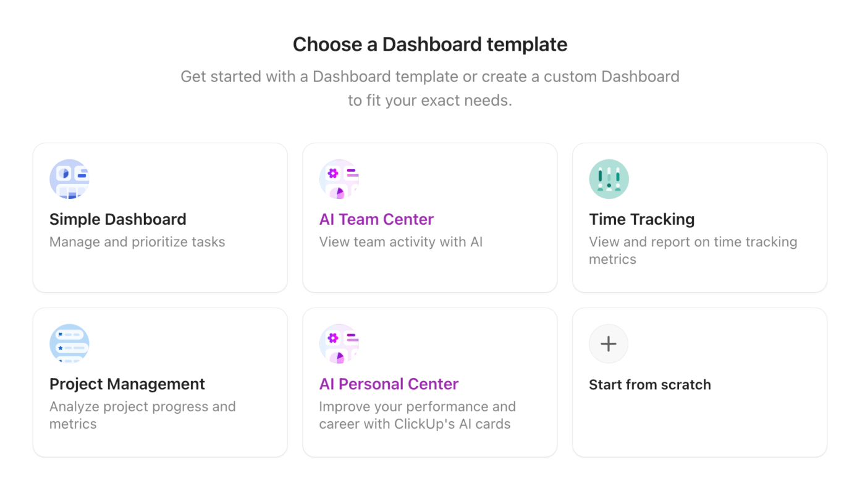The height and width of the screenshot is (504, 865).
Task: Choose the Time Tracking title
Action: pos(641,219)
